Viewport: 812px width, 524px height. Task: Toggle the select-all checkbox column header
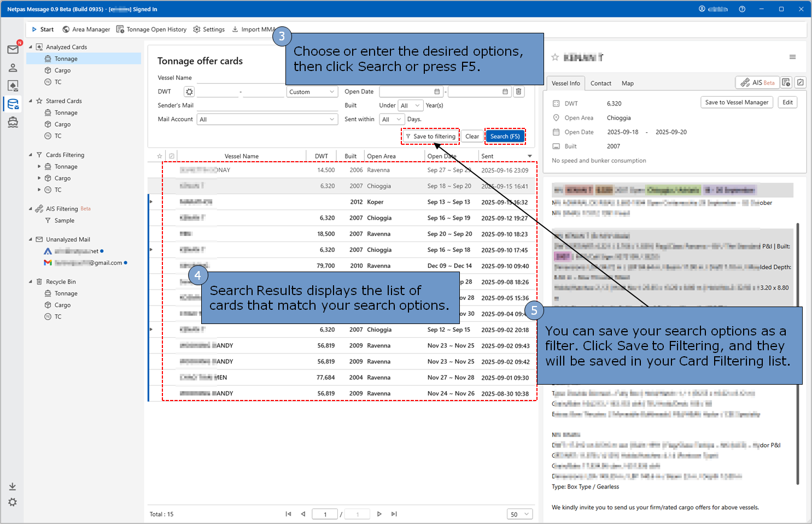pyautogui.click(x=172, y=156)
